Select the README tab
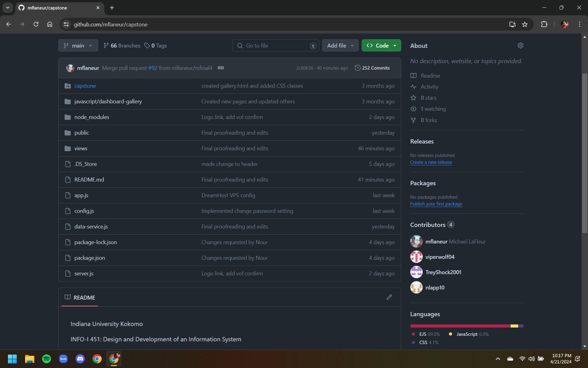The image size is (588, 368). [80, 297]
